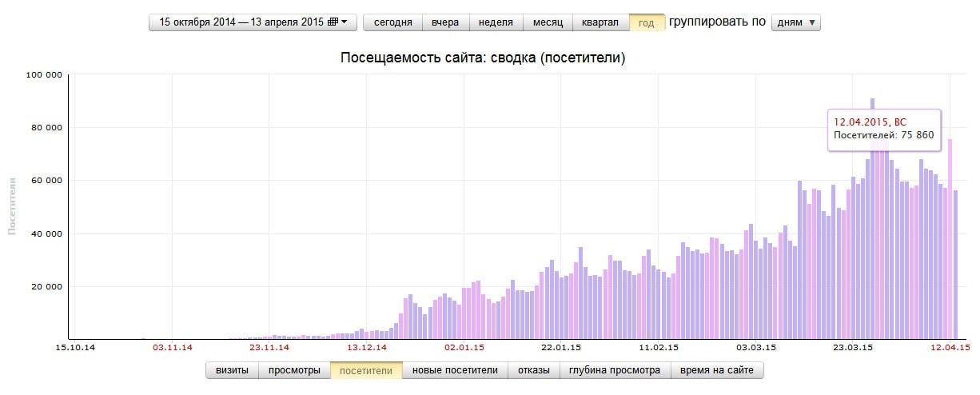
Task: Click the tallest bar near 23.03.15
Action: click(x=873, y=218)
